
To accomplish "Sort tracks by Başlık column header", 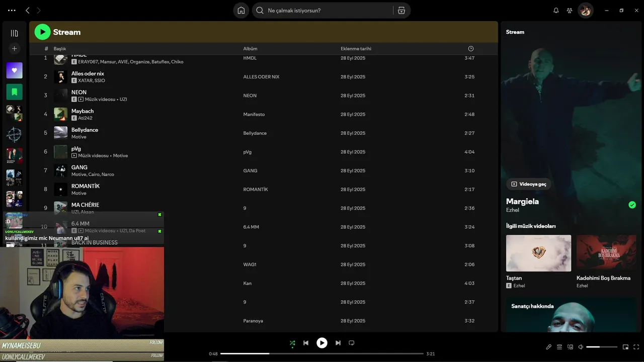I will tap(60, 49).
